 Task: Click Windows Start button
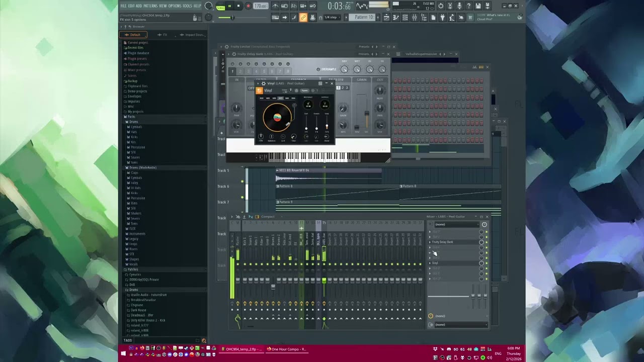tap(123, 354)
